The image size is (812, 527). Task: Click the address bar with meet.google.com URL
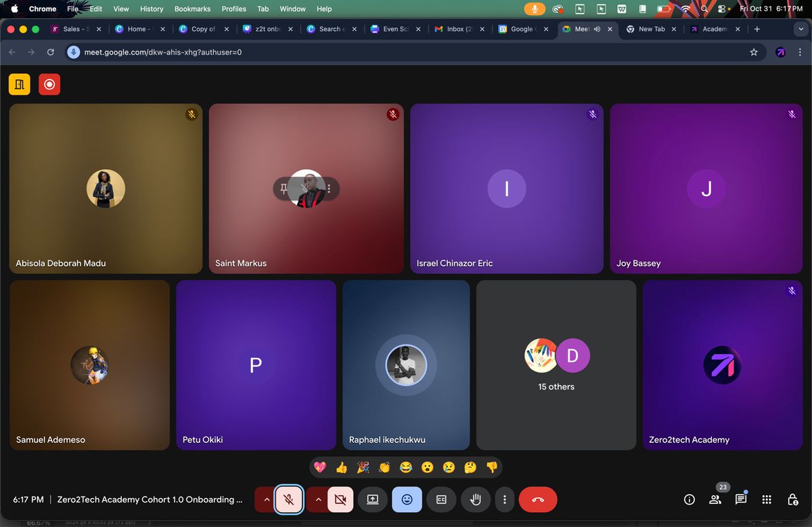(415, 52)
